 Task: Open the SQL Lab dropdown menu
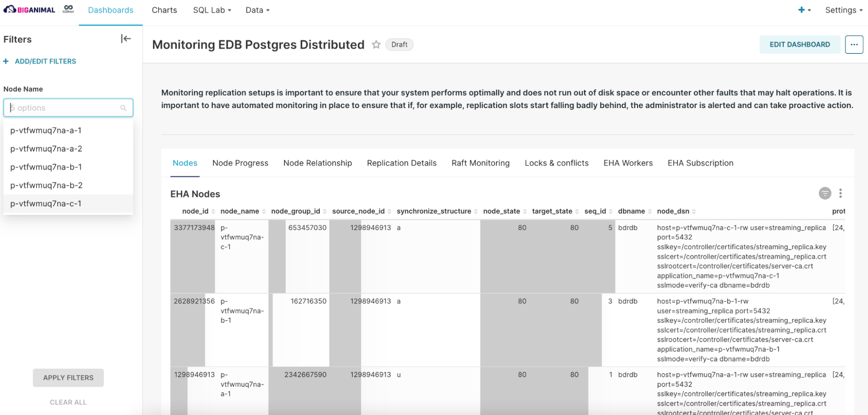point(212,10)
